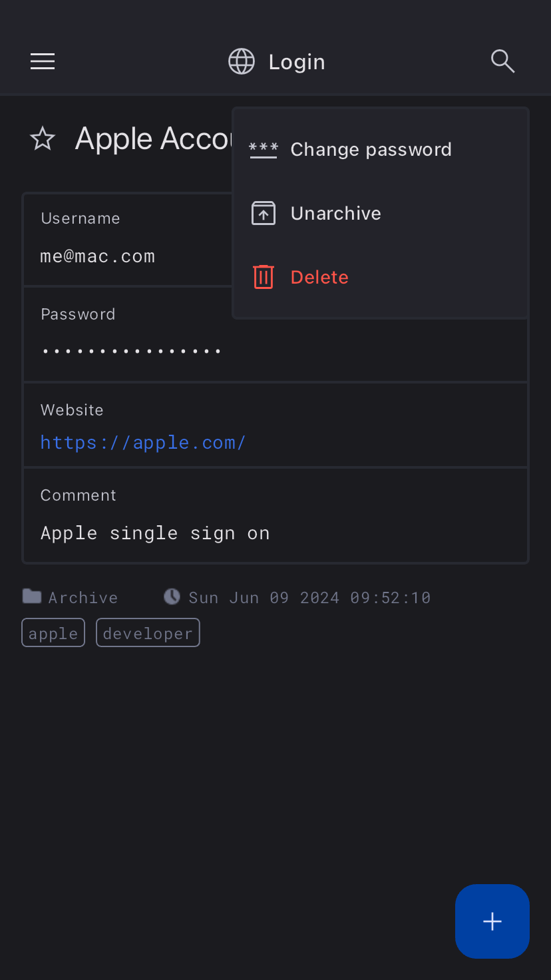Image resolution: width=551 pixels, height=980 pixels.
Task: Click the username value me@mac.com
Action: [x=98, y=256]
